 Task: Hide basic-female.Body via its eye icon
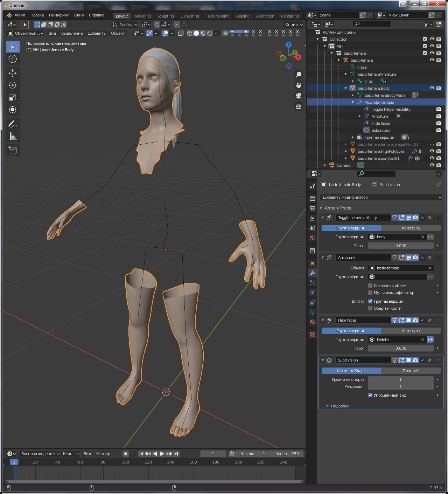[x=432, y=88]
